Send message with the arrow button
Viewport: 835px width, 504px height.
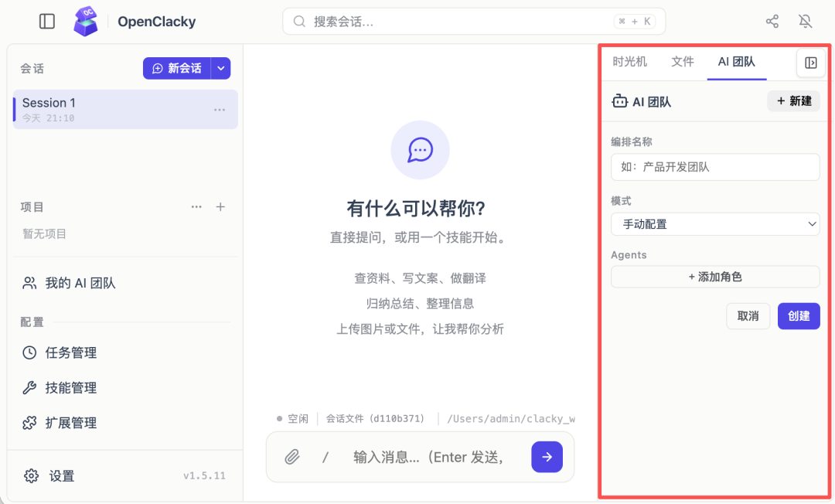(x=547, y=457)
